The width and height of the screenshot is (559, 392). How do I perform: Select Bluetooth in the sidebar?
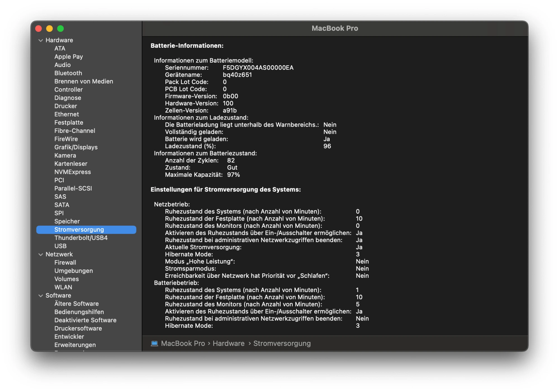click(x=68, y=73)
